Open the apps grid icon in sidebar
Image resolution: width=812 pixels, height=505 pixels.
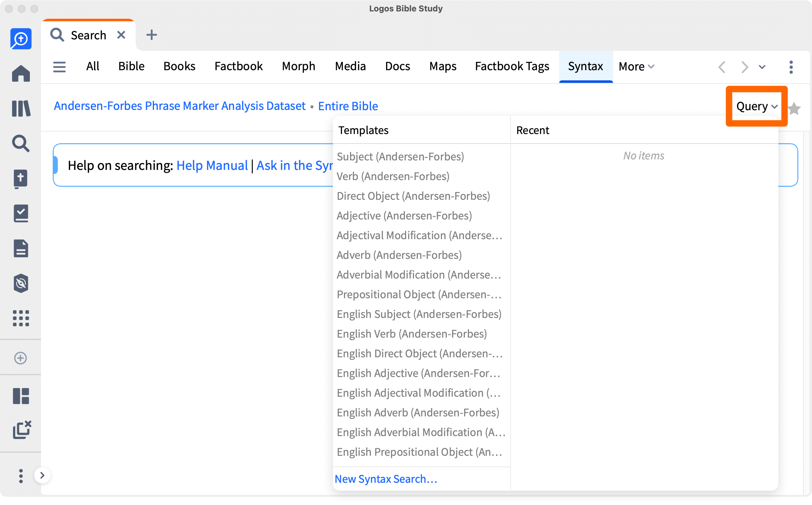point(21,318)
